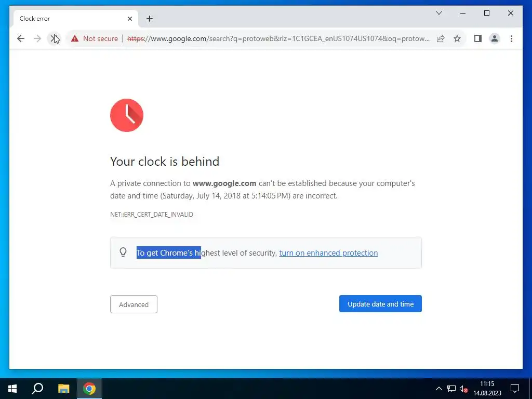Image resolution: width=532 pixels, height=399 pixels.
Task: Click the Your clock is behind heading
Action: 165,162
